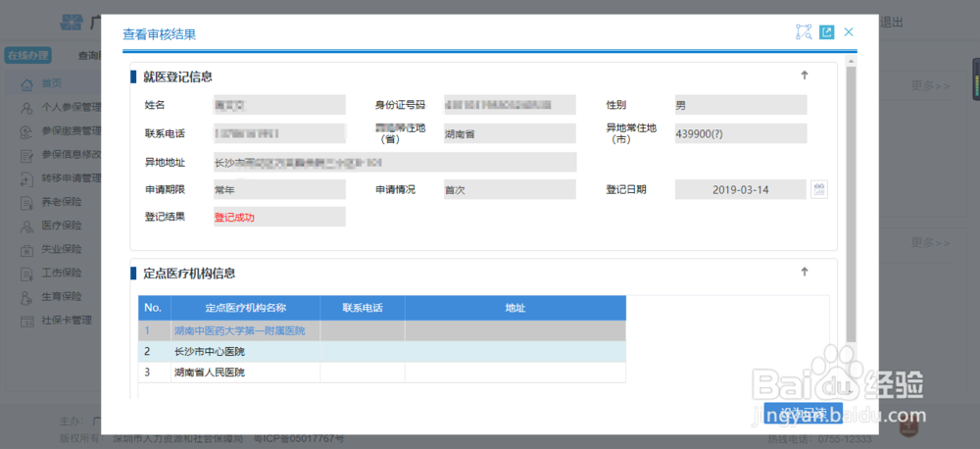
Task: Click the icon beside 参保缴费管理
Action: 26,131
